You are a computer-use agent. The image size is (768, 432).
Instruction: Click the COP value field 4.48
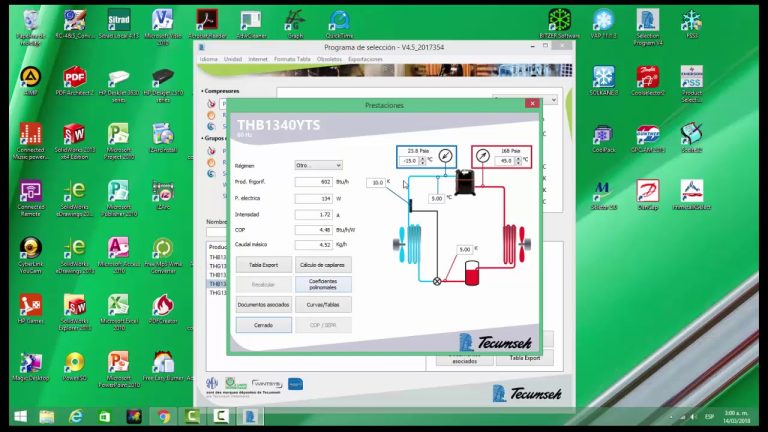click(x=313, y=230)
